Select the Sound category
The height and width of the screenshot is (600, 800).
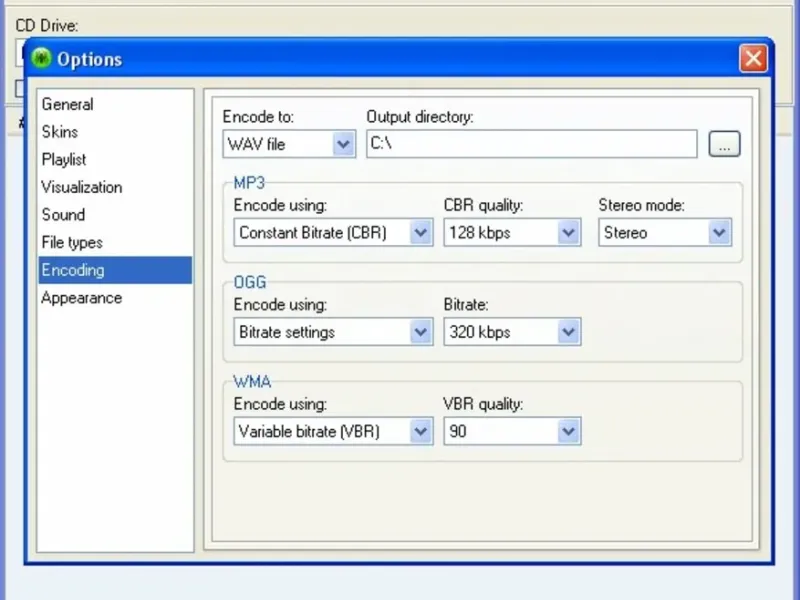click(x=115, y=215)
